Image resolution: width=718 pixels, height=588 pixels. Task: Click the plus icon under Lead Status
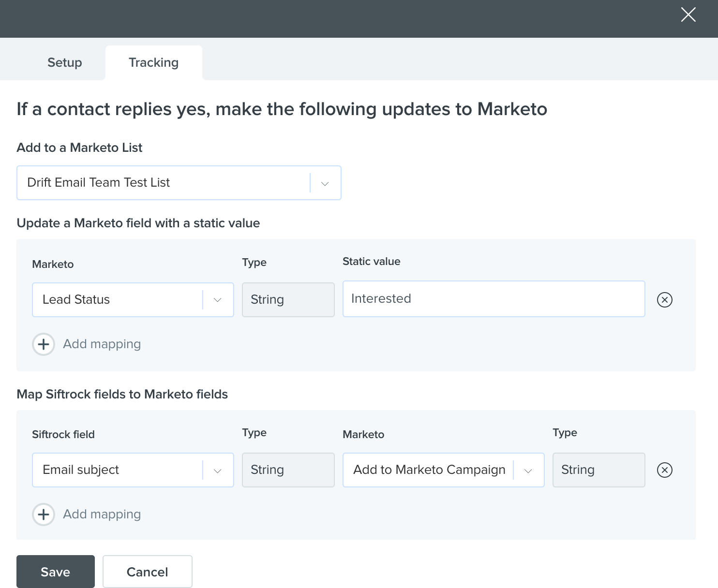click(44, 344)
